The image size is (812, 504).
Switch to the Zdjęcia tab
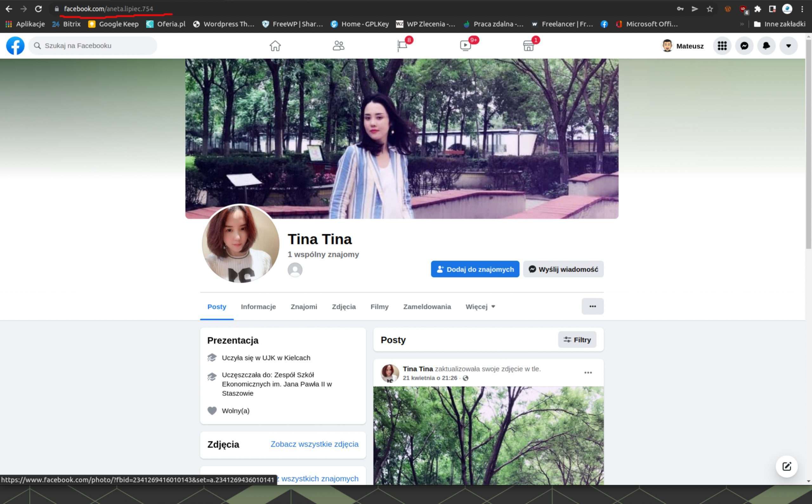pyautogui.click(x=344, y=307)
